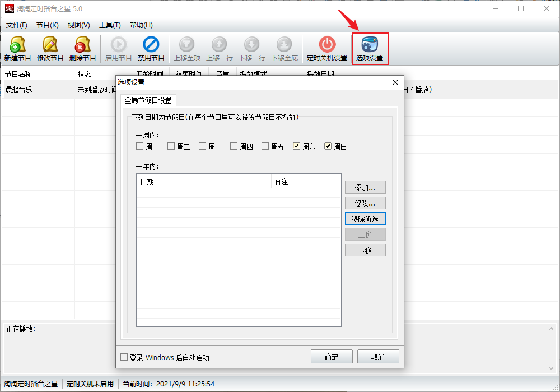Toggle the 周一 checkbox
This screenshot has height=392, width=560.
pos(139,146)
